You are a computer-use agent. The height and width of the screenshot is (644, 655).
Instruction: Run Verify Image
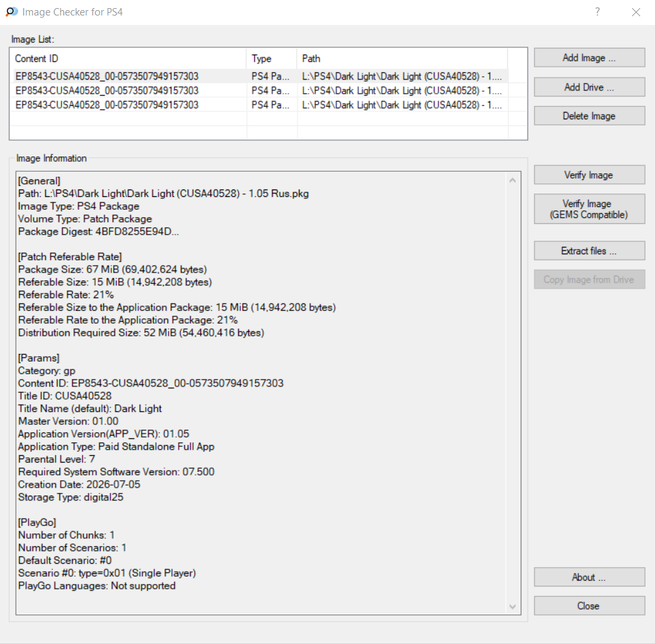590,175
